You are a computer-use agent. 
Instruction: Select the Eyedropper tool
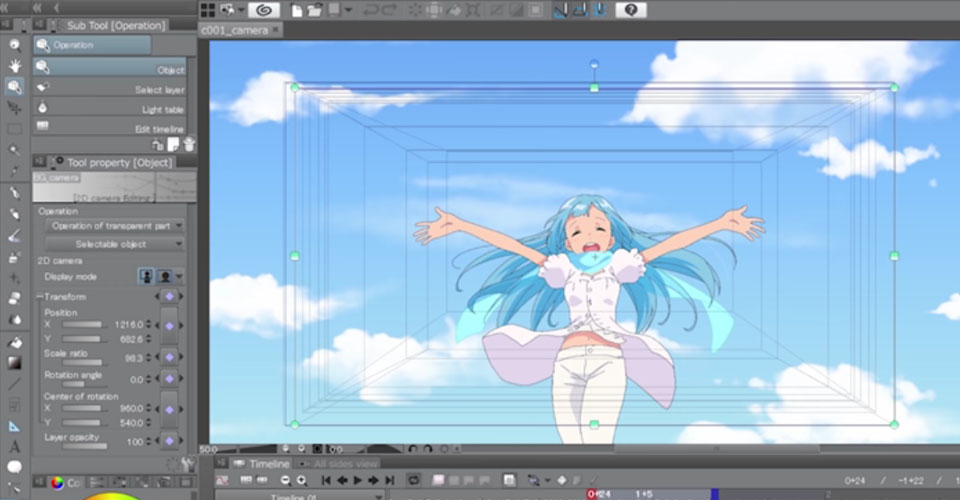pos(14,172)
